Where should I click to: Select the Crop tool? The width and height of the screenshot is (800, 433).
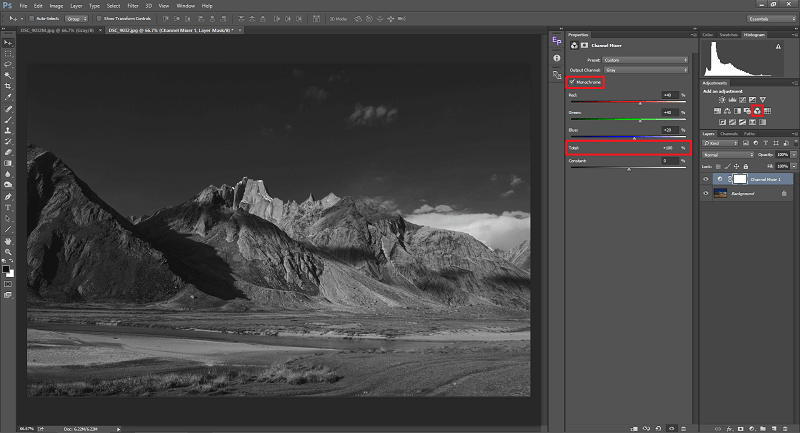(8, 86)
